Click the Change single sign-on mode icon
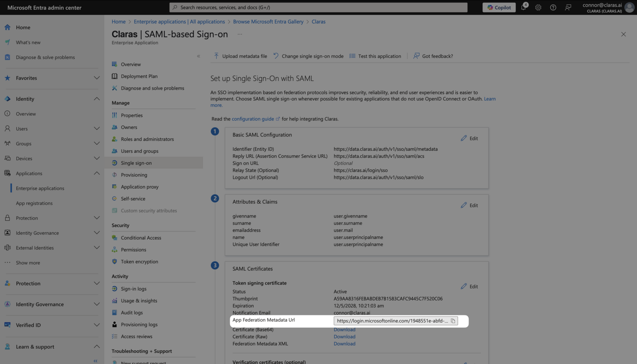The height and width of the screenshot is (364, 637). point(276,56)
